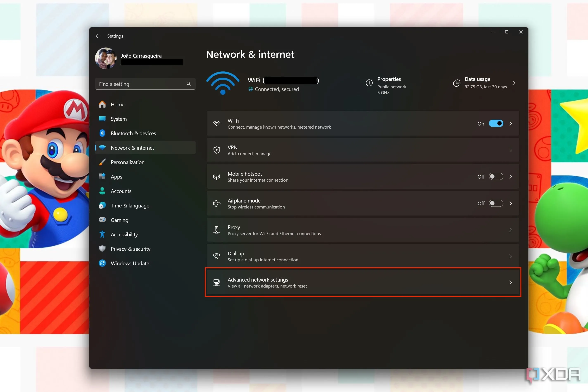Click the Proxy server icon
This screenshot has width=588, height=392.
217,230
